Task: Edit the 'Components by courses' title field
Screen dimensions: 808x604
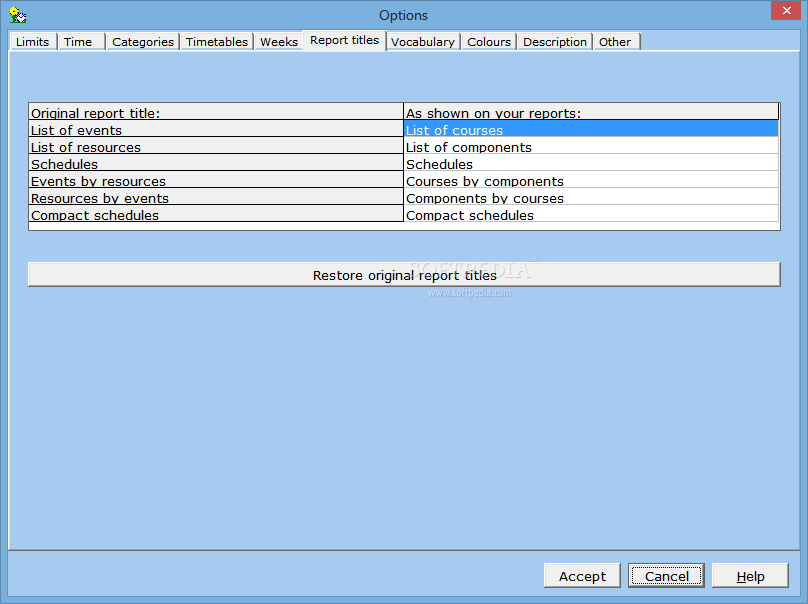Action: (591, 197)
